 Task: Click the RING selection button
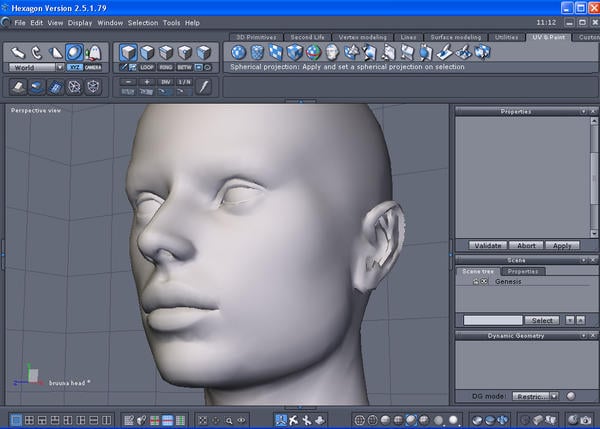tap(165, 67)
